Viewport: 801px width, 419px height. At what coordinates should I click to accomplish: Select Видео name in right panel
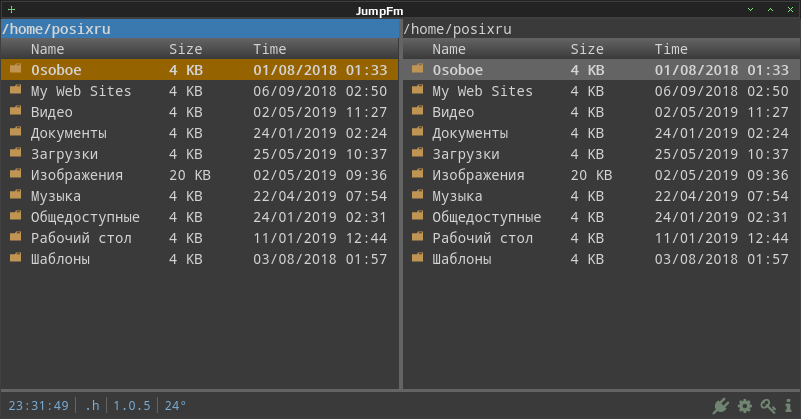pos(453,112)
